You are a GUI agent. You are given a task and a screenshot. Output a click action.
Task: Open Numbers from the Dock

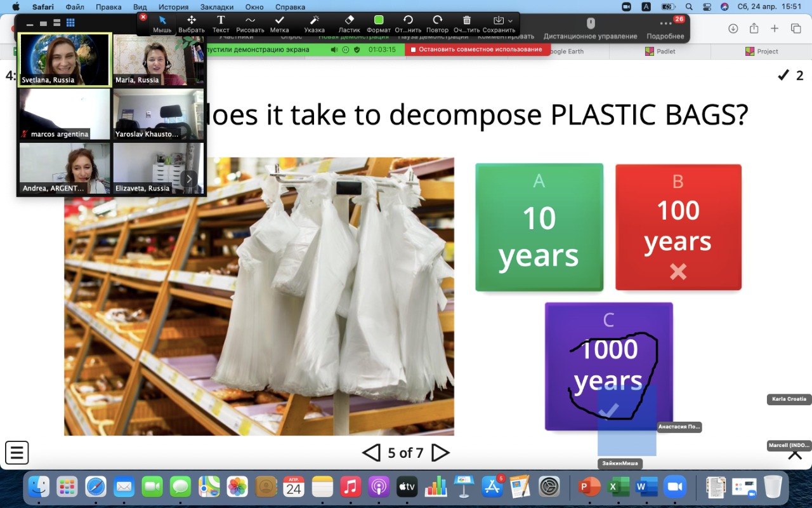pos(436,487)
